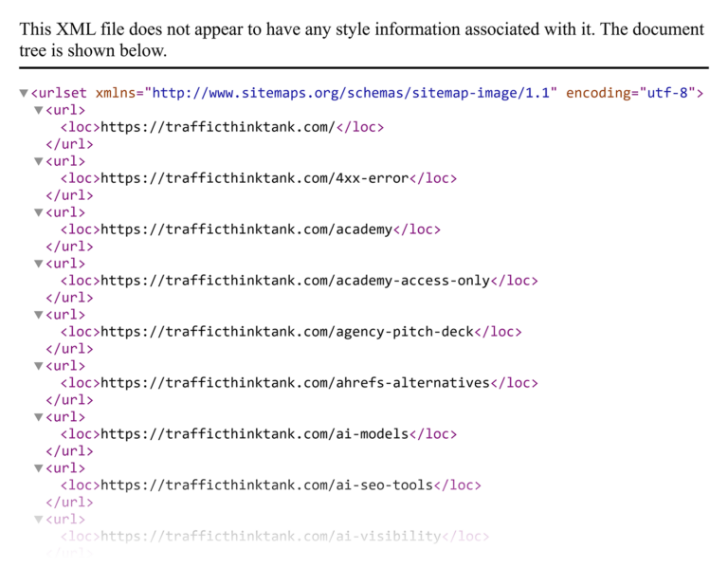The image size is (728, 567).
Task: Click closing </url> tag after 4xx-error entry
Action: pyautogui.click(x=69, y=195)
